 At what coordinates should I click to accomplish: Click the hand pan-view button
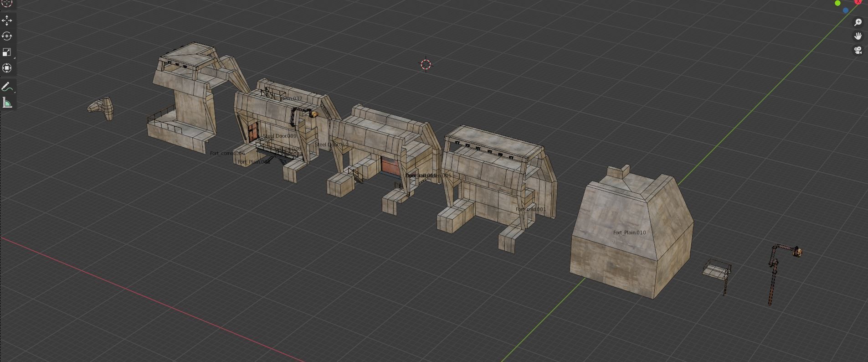coord(858,36)
